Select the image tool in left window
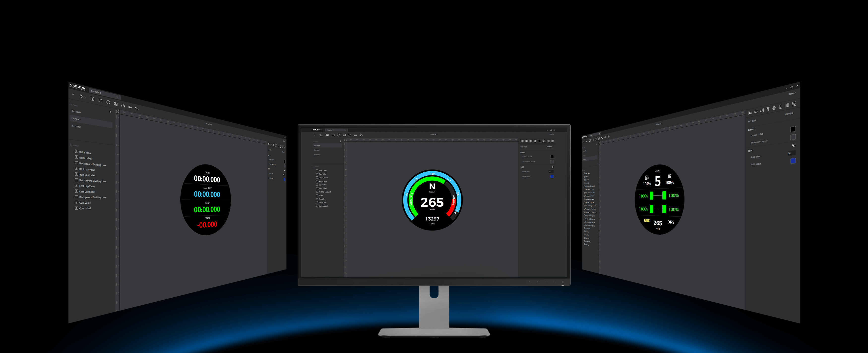The width and height of the screenshot is (868, 353). point(116,104)
